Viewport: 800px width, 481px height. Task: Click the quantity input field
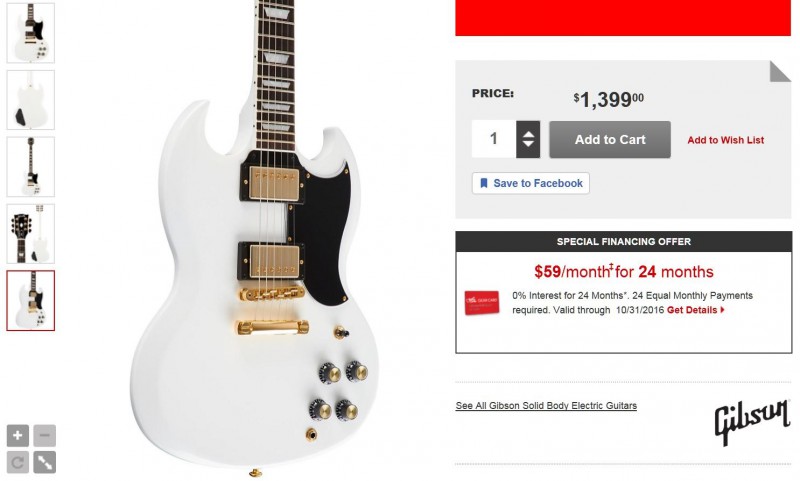(x=494, y=139)
